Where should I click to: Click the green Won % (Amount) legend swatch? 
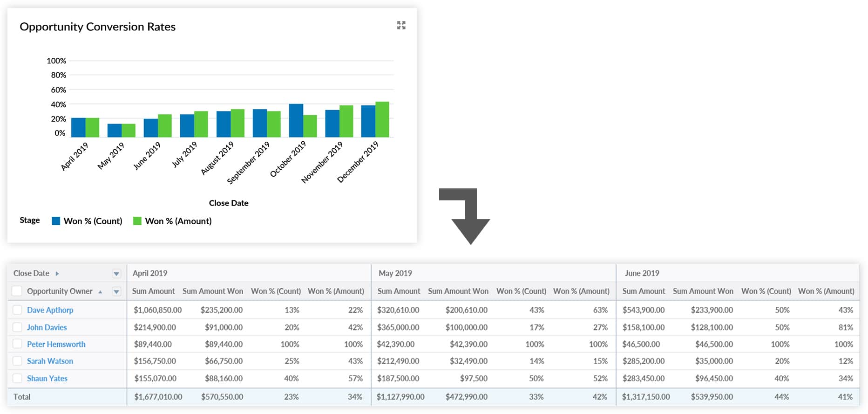coord(137,221)
